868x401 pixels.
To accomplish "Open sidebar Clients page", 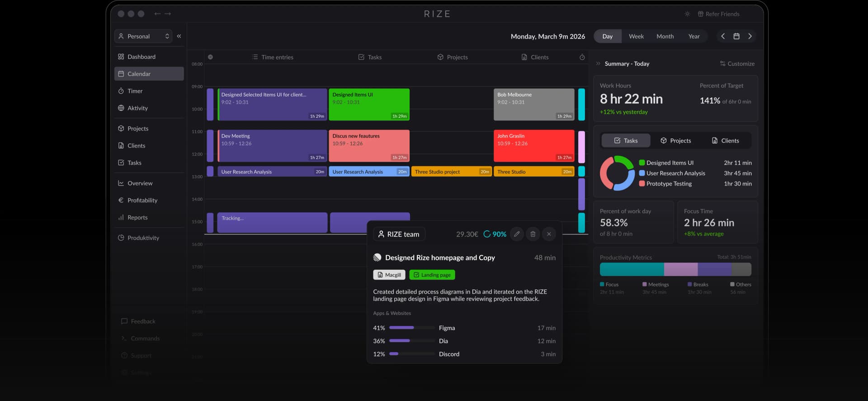I will 149,146.
